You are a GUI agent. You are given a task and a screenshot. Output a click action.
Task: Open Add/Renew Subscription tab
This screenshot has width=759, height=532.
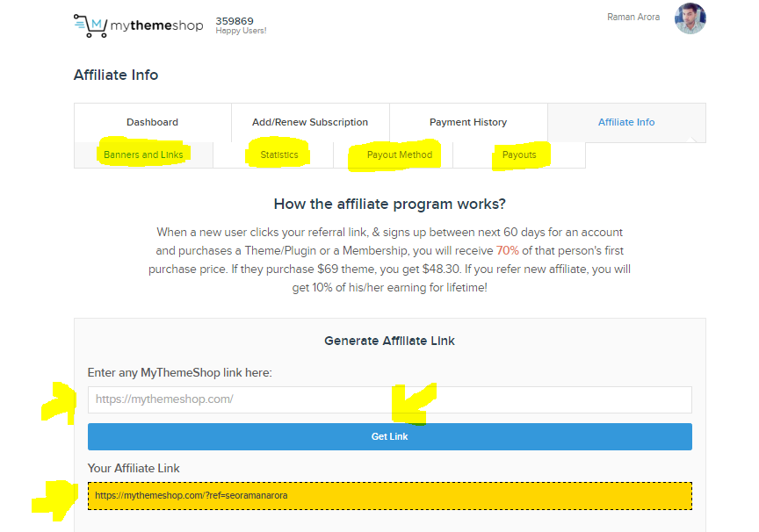[310, 122]
